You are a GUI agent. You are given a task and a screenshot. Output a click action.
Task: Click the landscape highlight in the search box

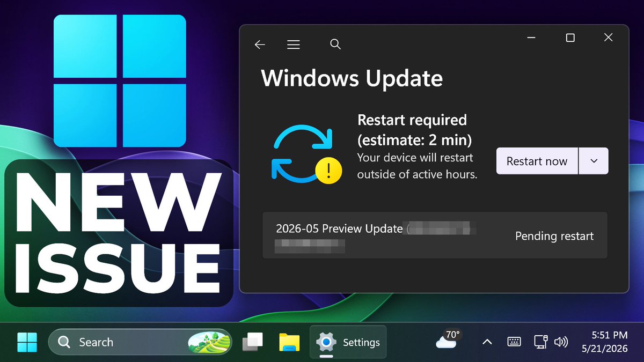(x=209, y=342)
